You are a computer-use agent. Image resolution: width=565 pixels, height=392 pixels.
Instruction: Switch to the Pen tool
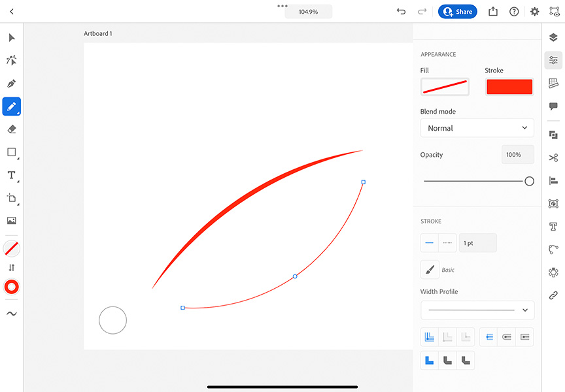point(11,84)
